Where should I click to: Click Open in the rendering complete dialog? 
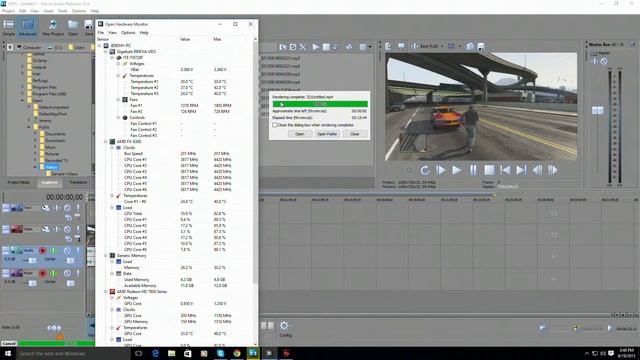tap(300, 134)
